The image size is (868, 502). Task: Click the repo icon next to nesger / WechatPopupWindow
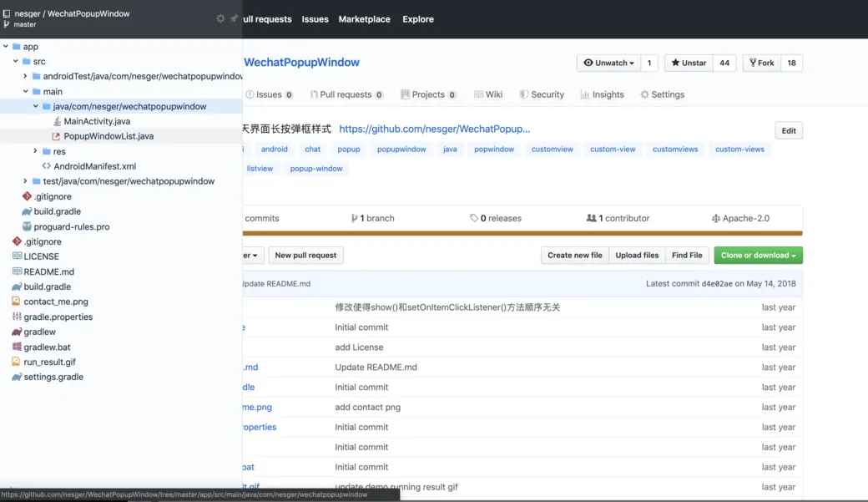[7, 14]
